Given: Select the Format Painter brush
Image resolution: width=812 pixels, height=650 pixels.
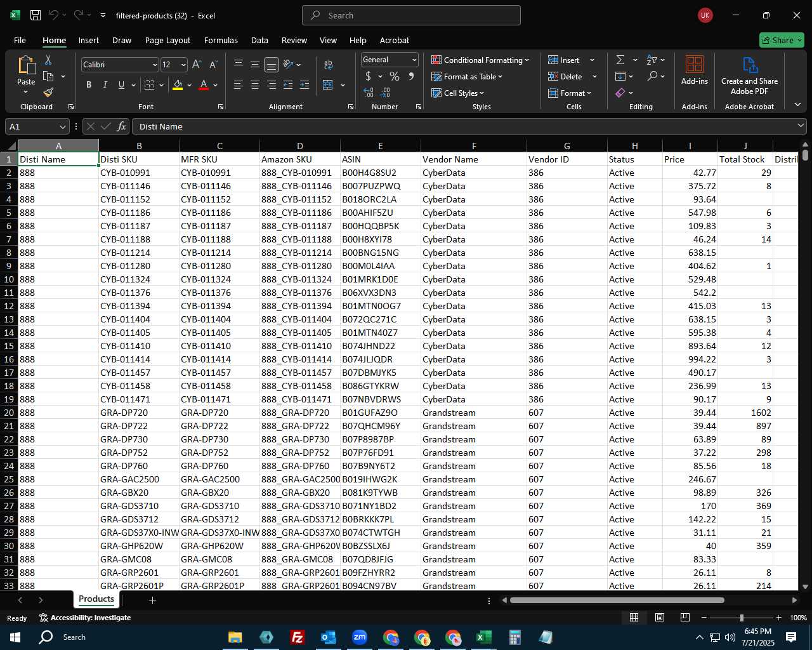Looking at the screenshot, I should (48, 93).
